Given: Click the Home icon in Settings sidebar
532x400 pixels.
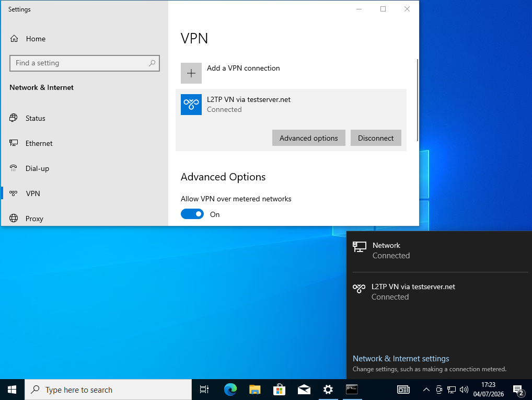Looking at the screenshot, I should point(14,39).
